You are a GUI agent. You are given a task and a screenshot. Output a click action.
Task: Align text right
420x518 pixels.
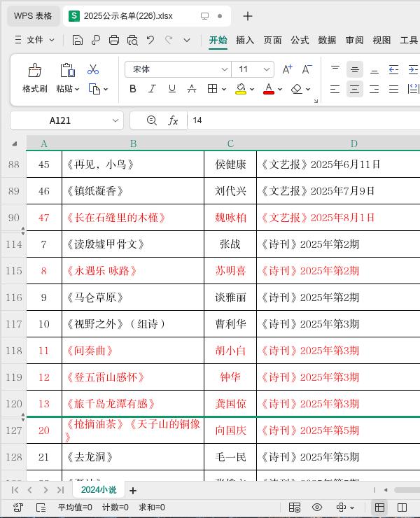click(374, 89)
